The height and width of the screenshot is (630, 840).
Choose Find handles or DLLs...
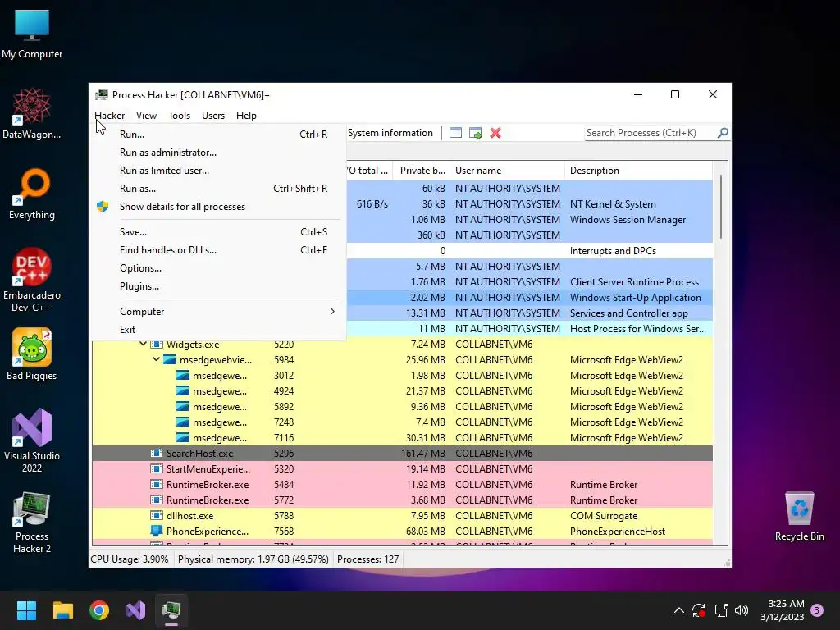point(218,250)
